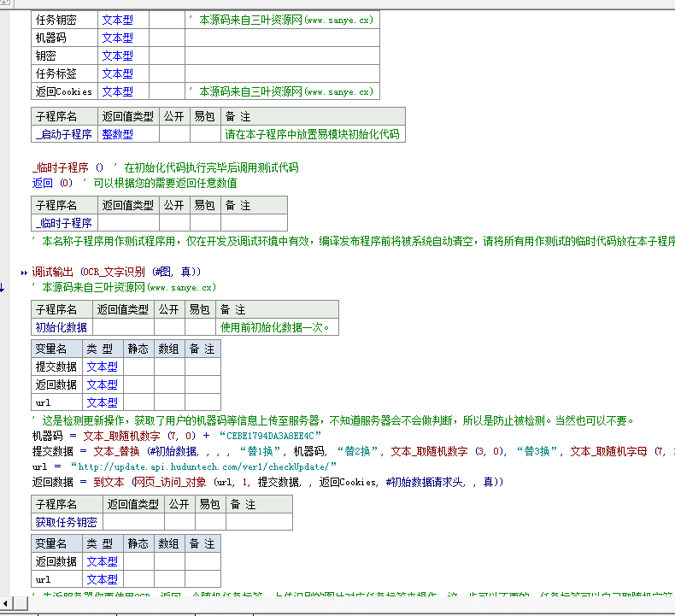Select the 获取任务钥密 subroutine name cell

pyautogui.click(x=67, y=522)
